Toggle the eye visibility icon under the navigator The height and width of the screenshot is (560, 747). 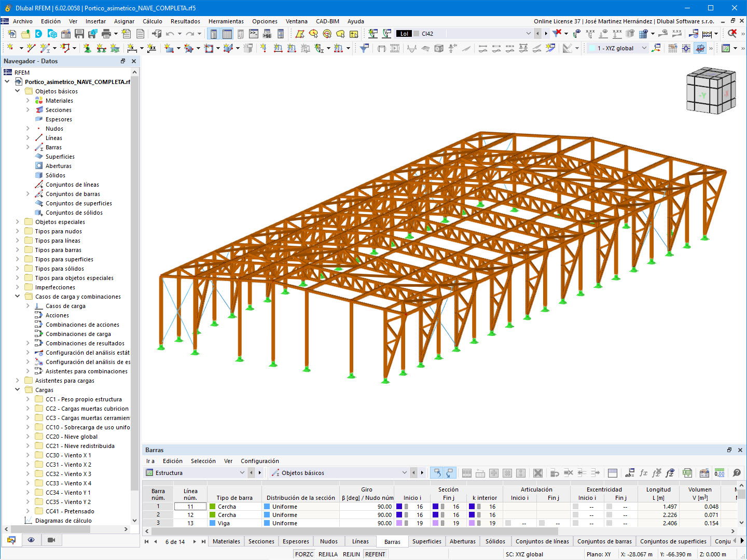pyautogui.click(x=31, y=540)
